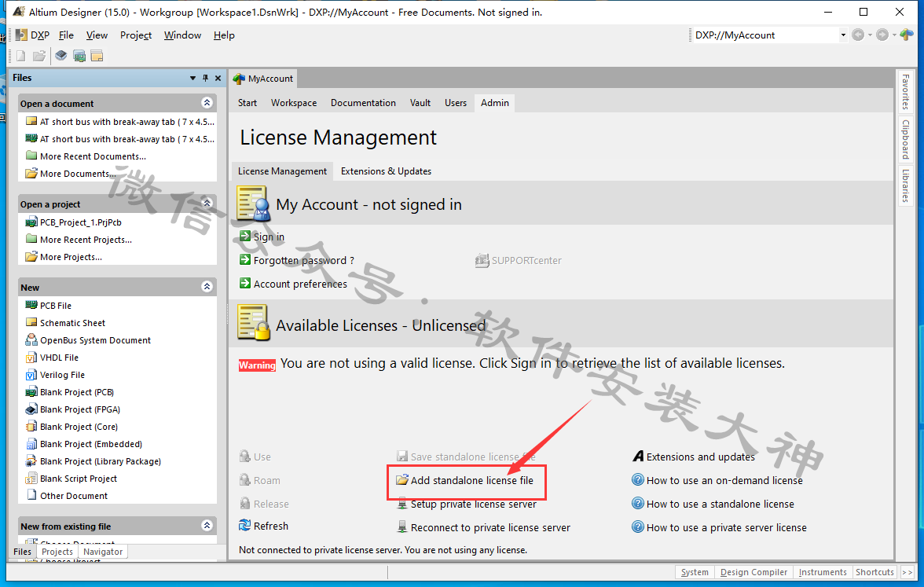924x587 pixels.
Task: Open the Project menu
Action: coord(135,35)
